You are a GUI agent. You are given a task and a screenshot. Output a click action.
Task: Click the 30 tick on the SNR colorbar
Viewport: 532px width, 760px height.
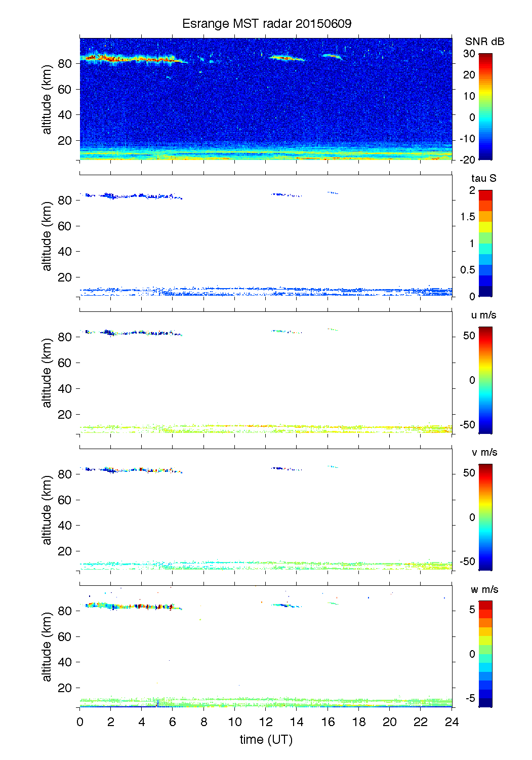coord(469,54)
